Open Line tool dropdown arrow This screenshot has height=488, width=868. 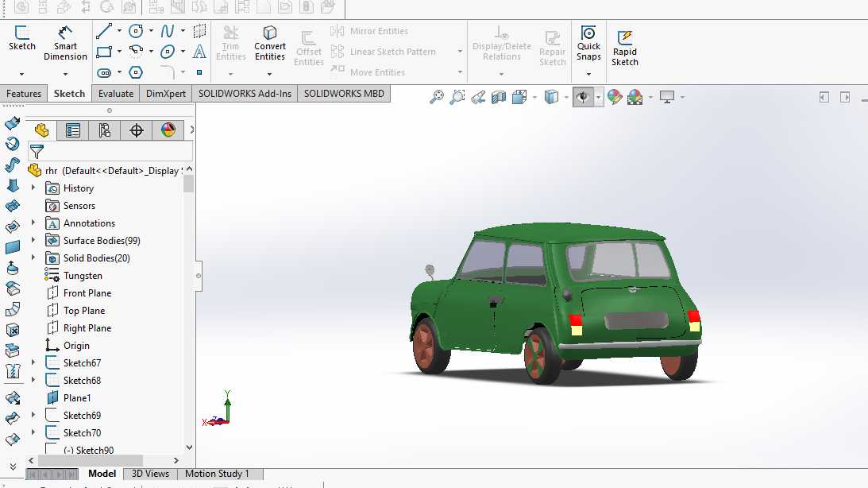(119, 31)
